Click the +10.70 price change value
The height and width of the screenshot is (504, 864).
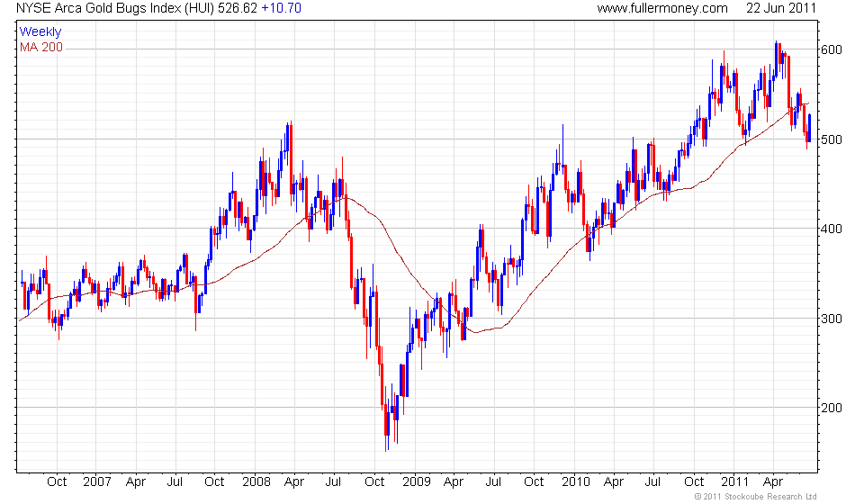281,8
